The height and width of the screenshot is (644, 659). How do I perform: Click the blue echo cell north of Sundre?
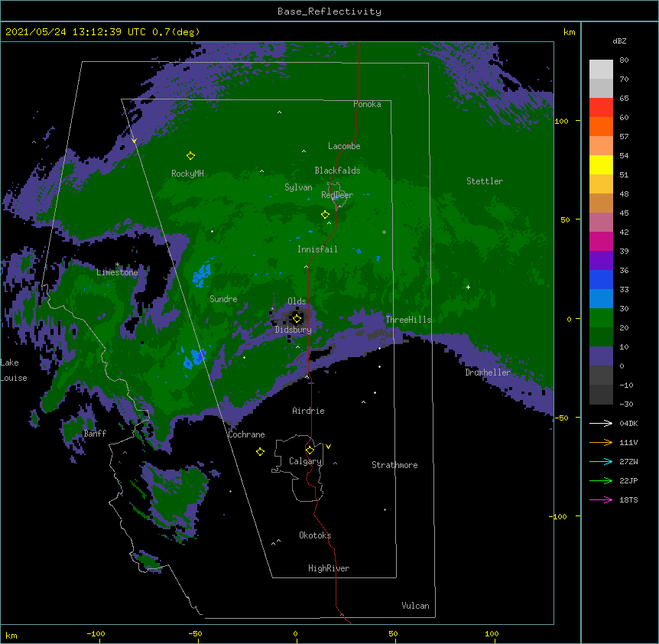coord(202,274)
